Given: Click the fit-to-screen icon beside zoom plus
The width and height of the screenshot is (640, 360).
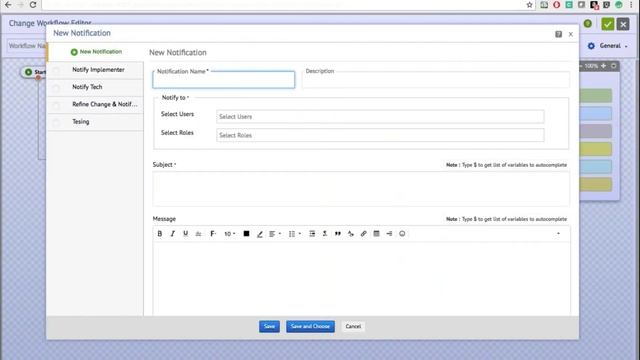Looking at the screenshot, I should [613, 66].
